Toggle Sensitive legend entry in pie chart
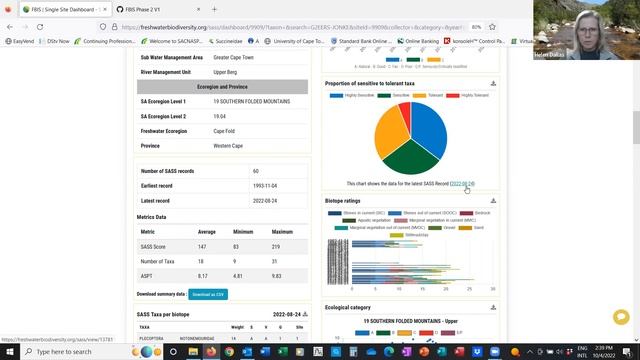 [x=393, y=96]
